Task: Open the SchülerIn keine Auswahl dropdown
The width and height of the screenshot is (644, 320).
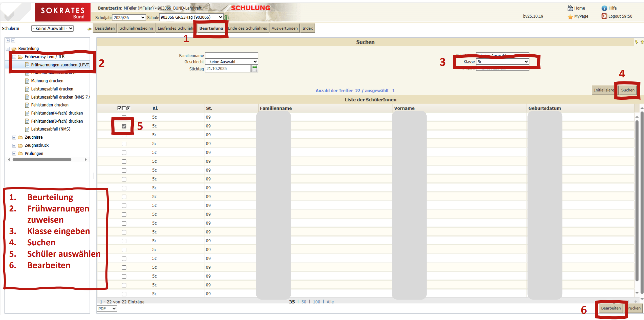Action: [x=52, y=28]
